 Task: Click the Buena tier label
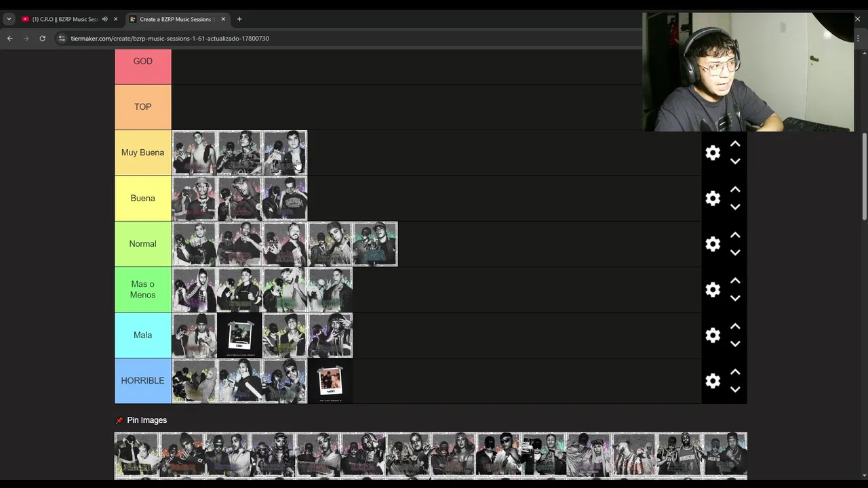[x=142, y=198]
